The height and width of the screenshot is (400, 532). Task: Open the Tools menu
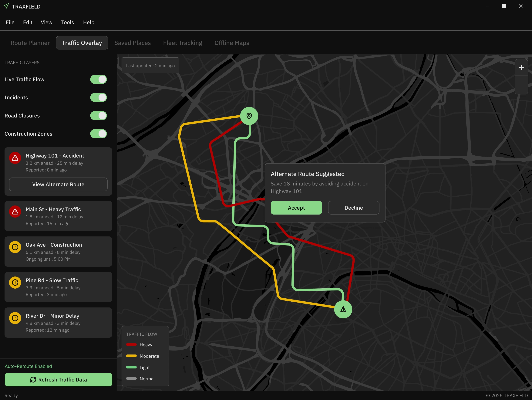67,22
